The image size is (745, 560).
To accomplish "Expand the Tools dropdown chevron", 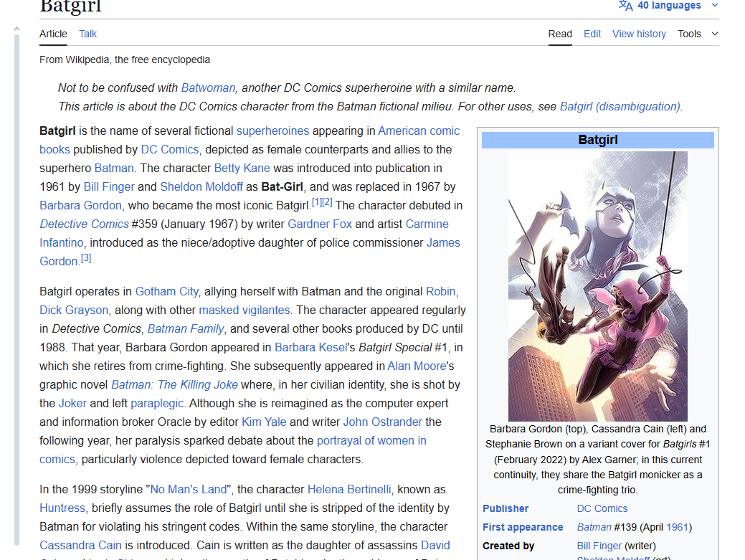I will 715,34.
